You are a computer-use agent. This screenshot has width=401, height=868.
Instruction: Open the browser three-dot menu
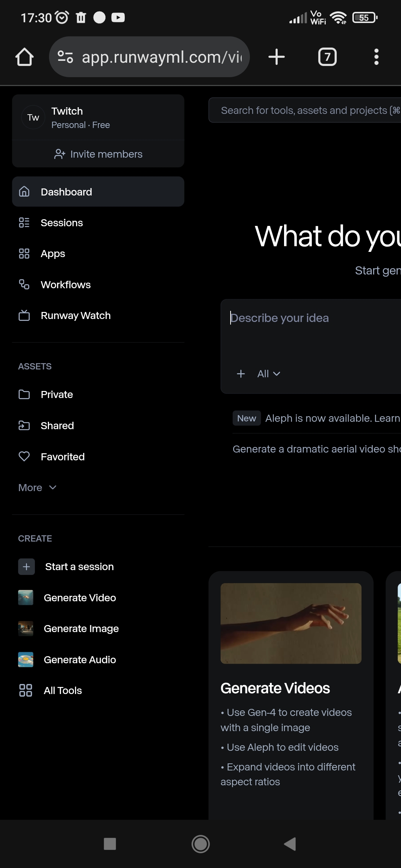pyautogui.click(x=376, y=57)
